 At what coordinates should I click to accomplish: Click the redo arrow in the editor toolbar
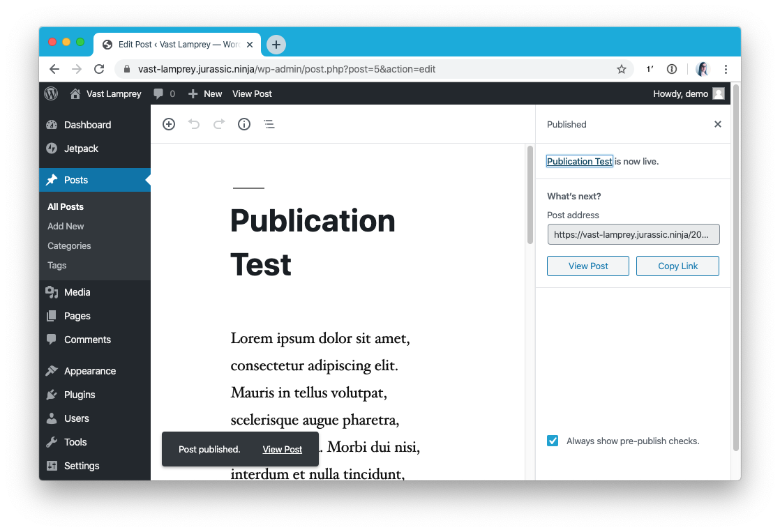(x=218, y=123)
